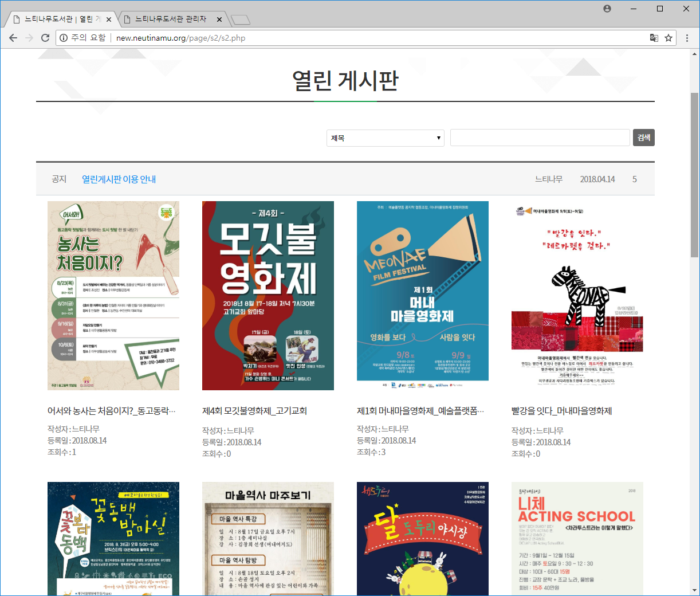Click the board search text field
The image size is (700, 596).
(x=540, y=138)
